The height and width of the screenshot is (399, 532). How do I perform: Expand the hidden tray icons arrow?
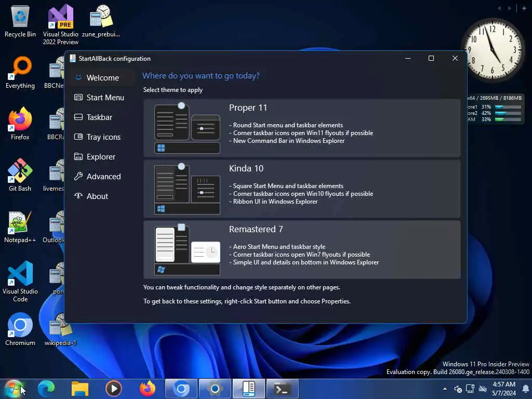(x=445, y=389)
